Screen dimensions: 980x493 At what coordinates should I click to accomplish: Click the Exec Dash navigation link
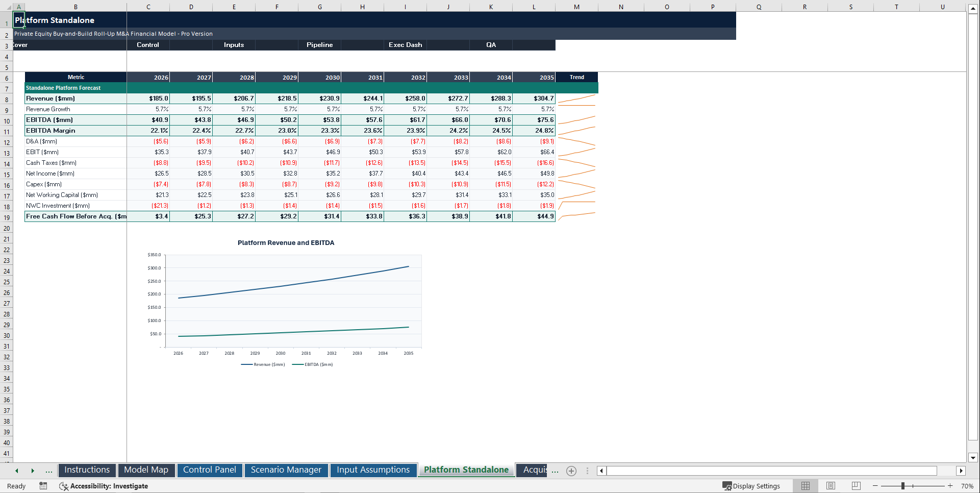coord(405,45)
